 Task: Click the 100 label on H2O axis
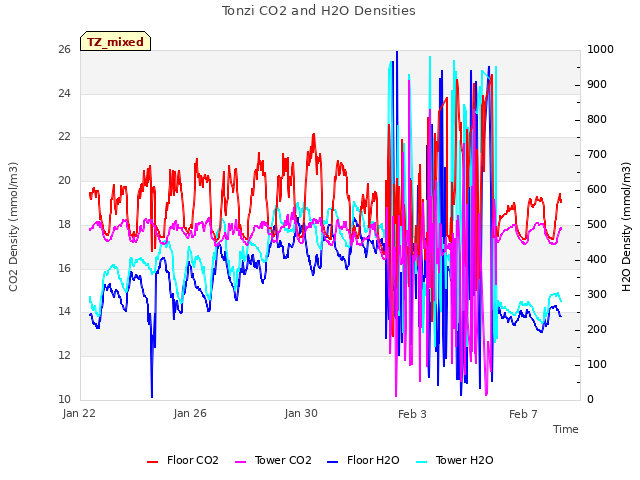click(x=597, y=364)
